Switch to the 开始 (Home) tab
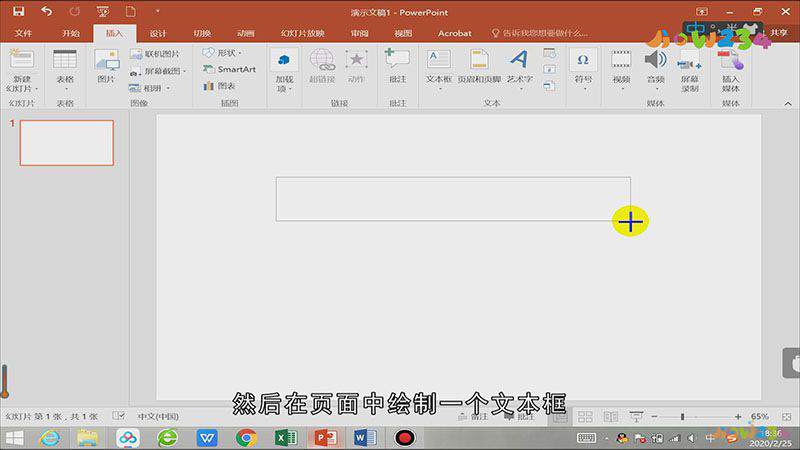800x450 pixels. 70,33
